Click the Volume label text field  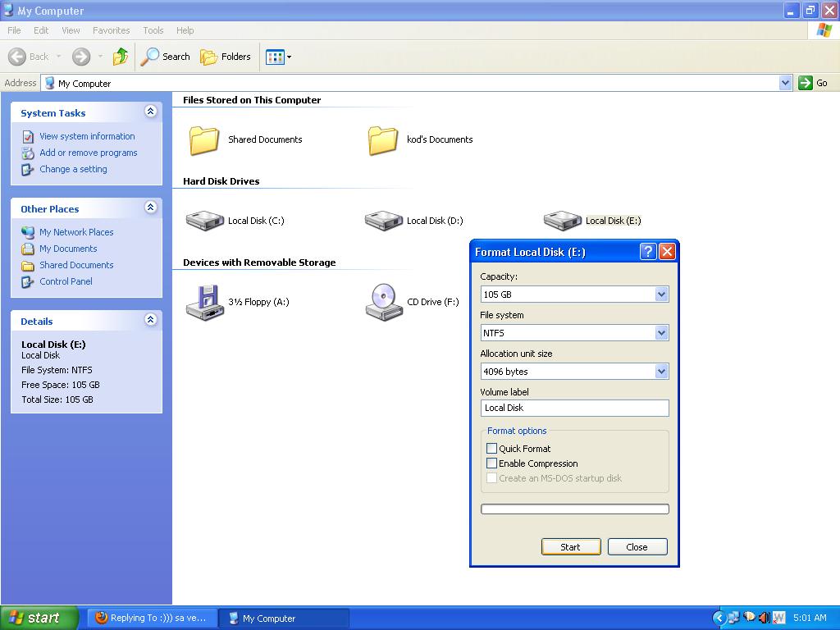(575, 408)
